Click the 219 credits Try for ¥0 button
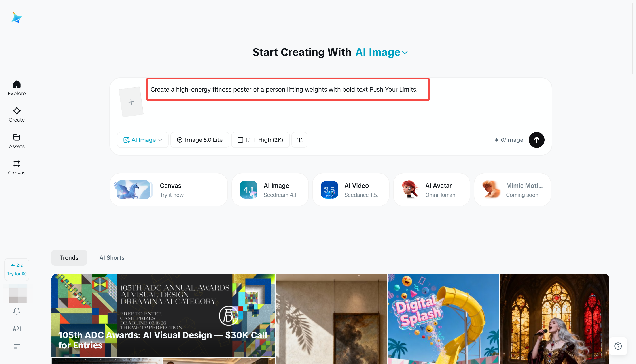The width and height of the screenshot is (636, 364). [17, 269]
